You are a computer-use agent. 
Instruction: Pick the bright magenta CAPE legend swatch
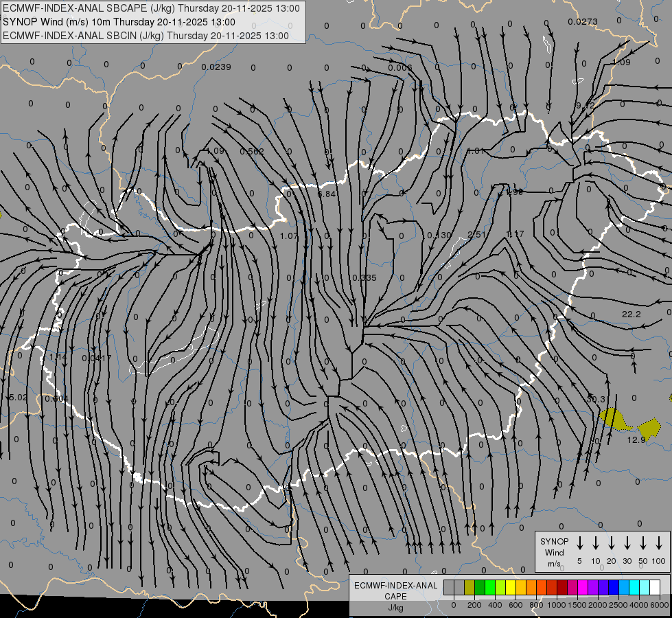pos(583,587)
